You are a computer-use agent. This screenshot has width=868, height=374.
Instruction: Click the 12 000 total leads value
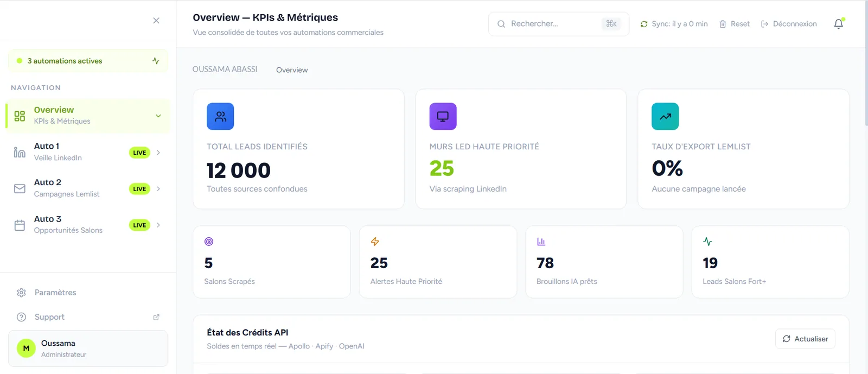tap(238, 170)
